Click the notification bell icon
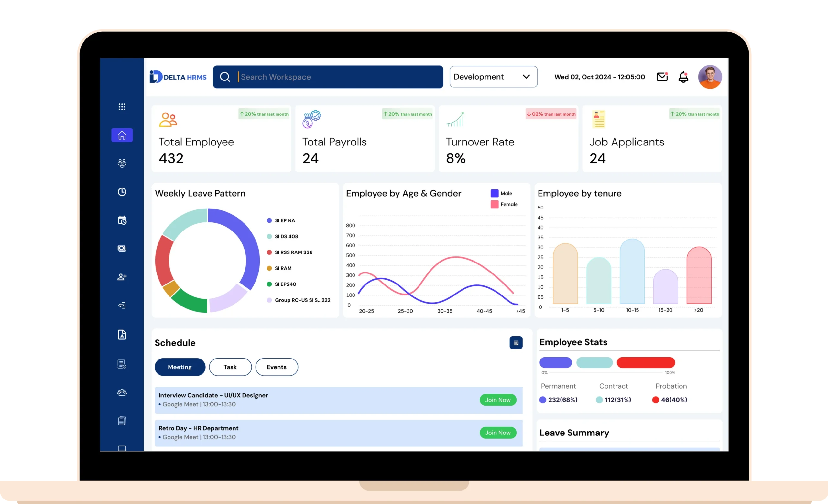Viewport: 828px width, 504px height. (682, 76)
